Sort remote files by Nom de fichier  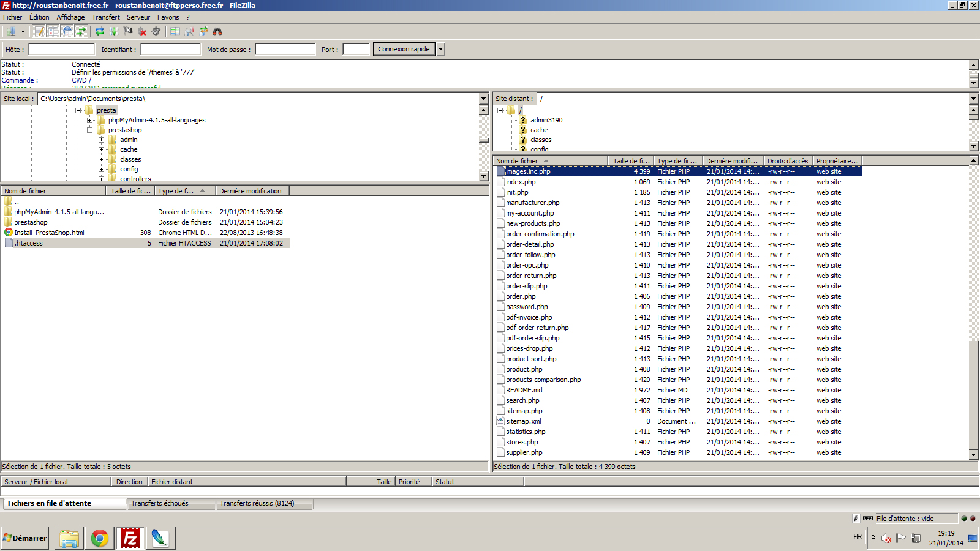[551, 161]
